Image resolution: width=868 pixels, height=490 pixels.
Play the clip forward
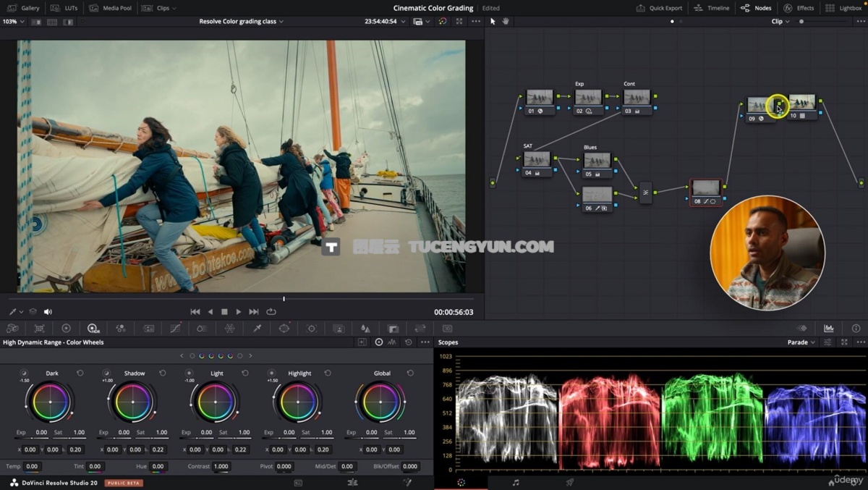pos(239,312)
